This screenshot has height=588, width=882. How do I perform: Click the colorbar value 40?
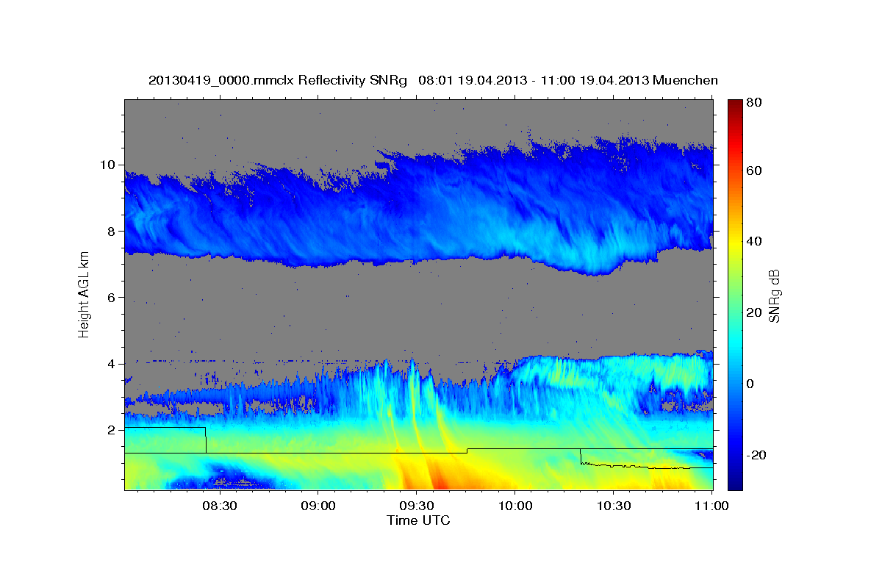click(x=754, y=241)
